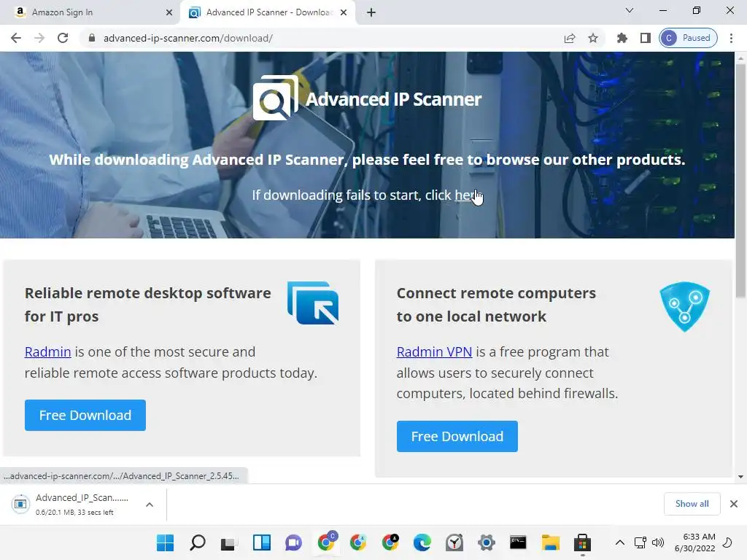Open the tab search dropdown arrow

[x=630, y=10]
